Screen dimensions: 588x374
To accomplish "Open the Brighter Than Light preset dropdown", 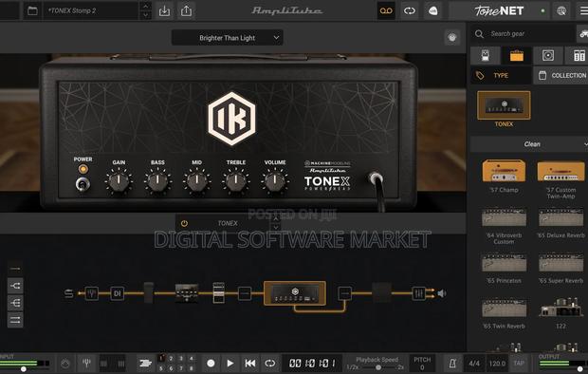I will pos(228,38).
